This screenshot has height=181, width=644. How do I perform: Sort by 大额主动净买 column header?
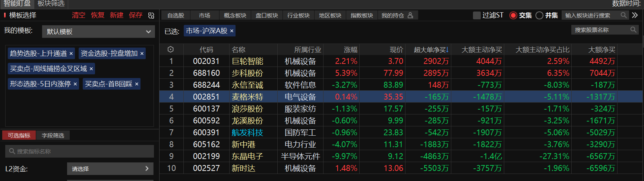pos(482,49)
